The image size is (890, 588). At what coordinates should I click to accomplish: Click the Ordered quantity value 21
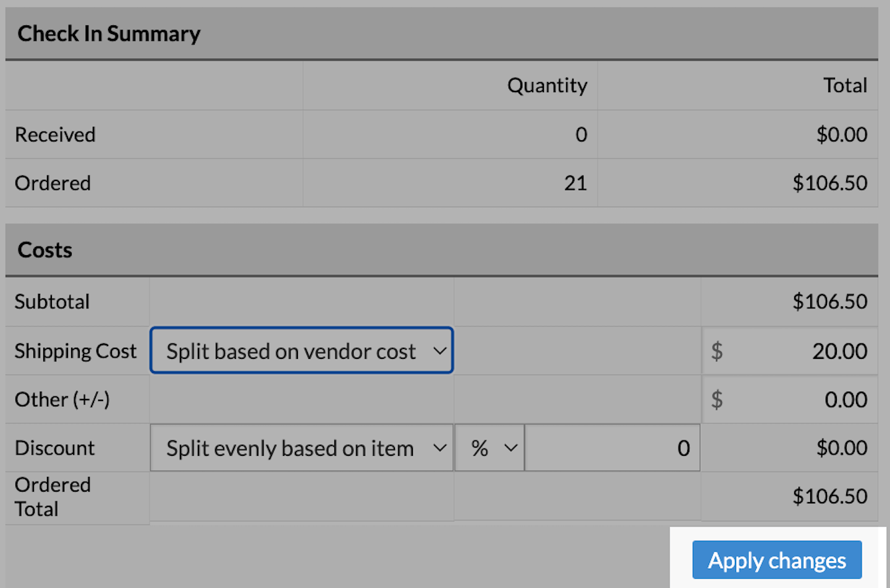[x=575, y=183]
